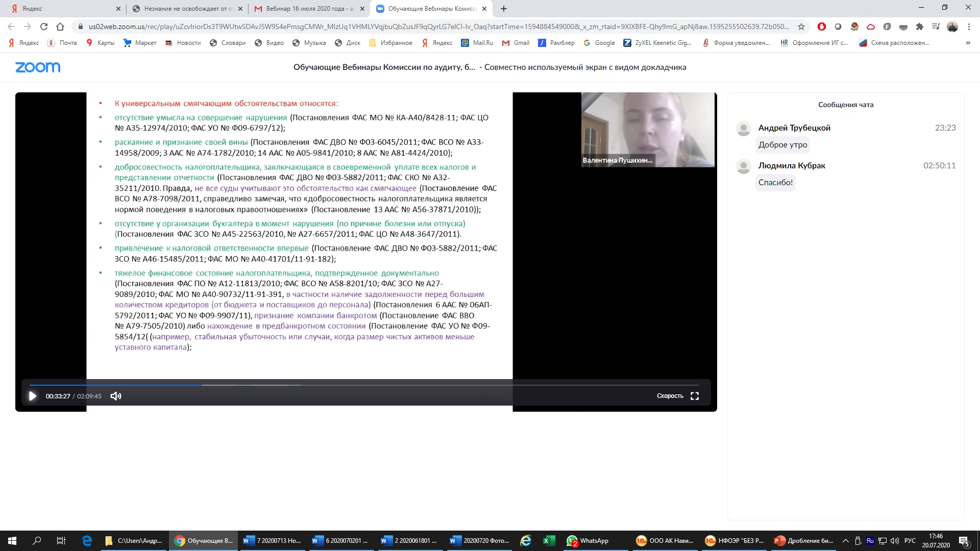Click the presenter video thumbnail
The height and width of the screenshot is (551, 980).
(x=648, y=130)
